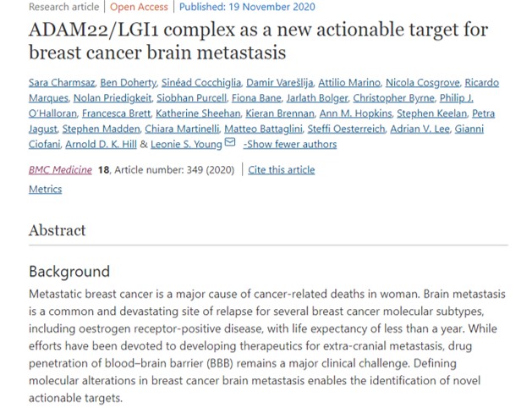532x419 pixels.
Task: Collapse list via Show fewer authors
Action: point(290,144)
